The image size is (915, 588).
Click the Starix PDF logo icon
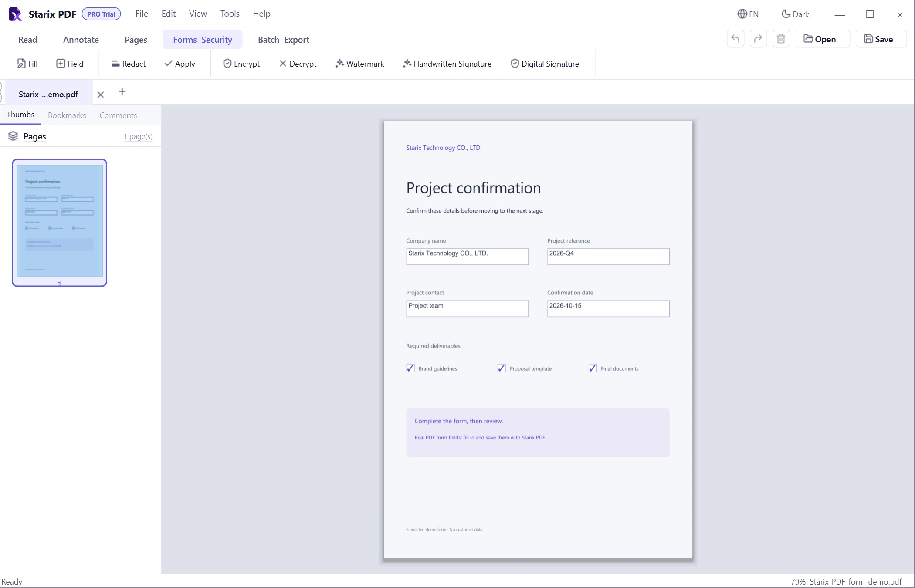pos(15,14)
